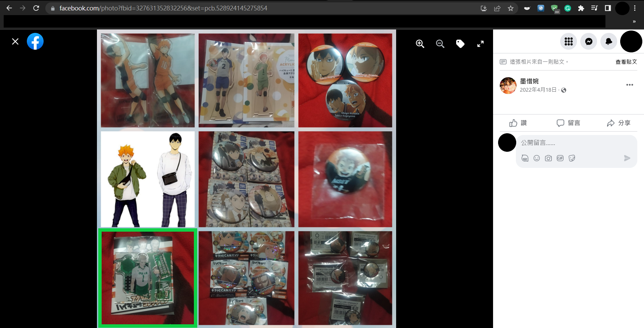Share the photo with 分享

point(619,123)
